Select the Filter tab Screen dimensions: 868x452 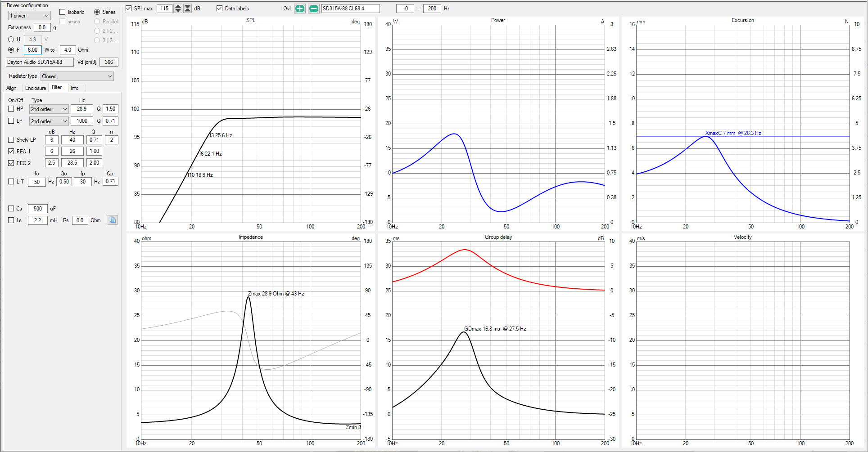tap(57, 88)
